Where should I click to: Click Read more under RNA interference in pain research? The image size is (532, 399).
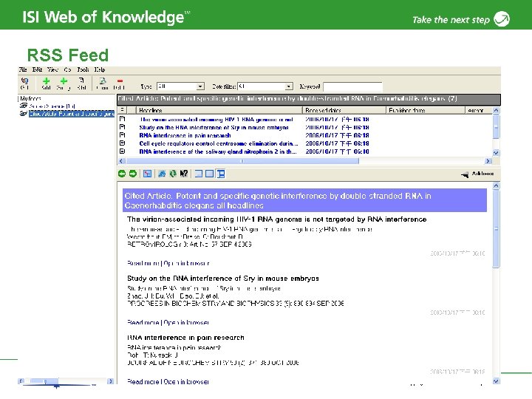click(143, 382)
